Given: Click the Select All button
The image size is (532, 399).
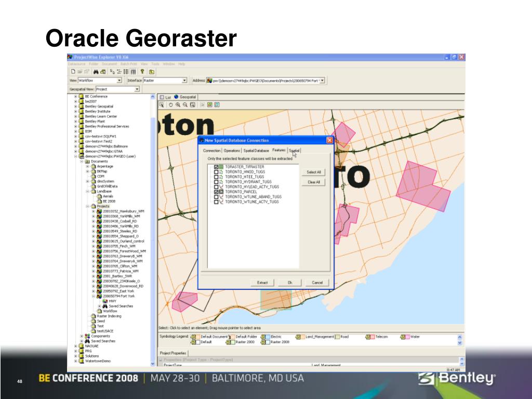Looking at the screenshot, I should tap(313, 172).
